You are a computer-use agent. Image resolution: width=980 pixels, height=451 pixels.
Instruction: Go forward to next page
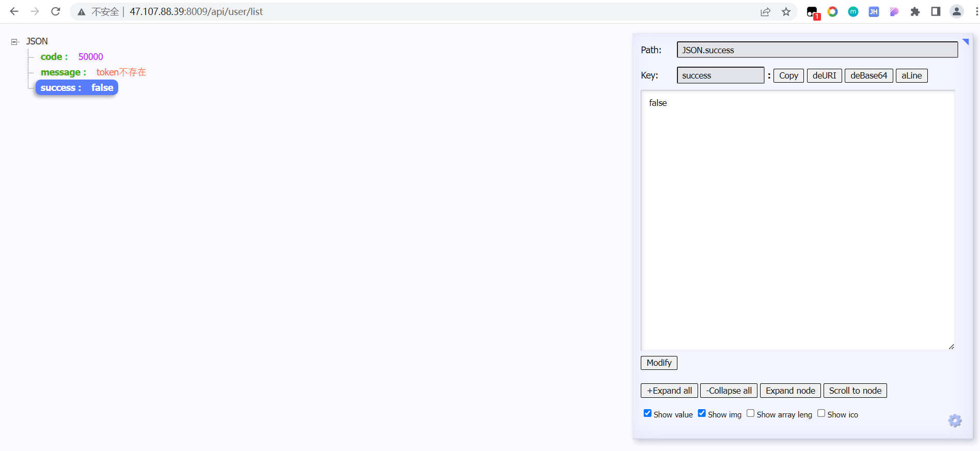(35, 11)
